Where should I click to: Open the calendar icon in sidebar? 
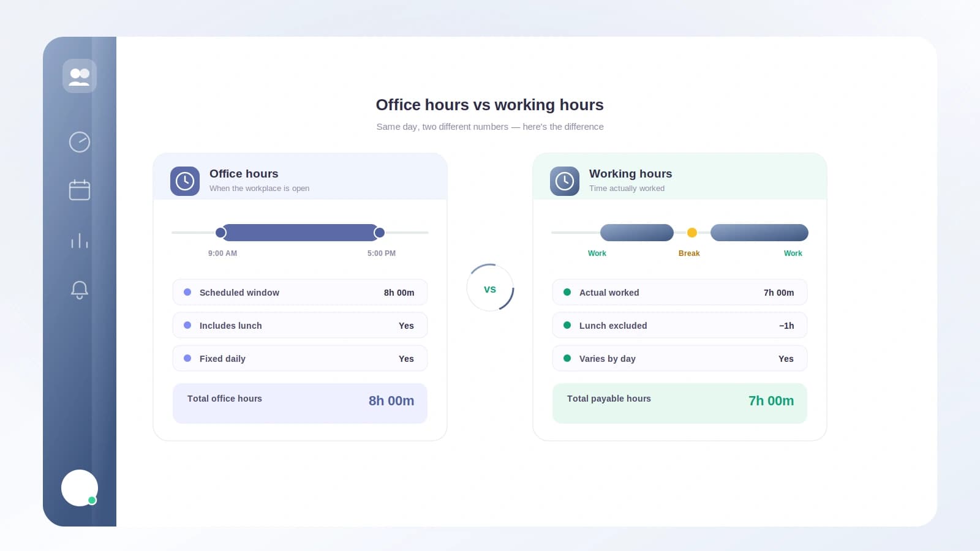80,190
